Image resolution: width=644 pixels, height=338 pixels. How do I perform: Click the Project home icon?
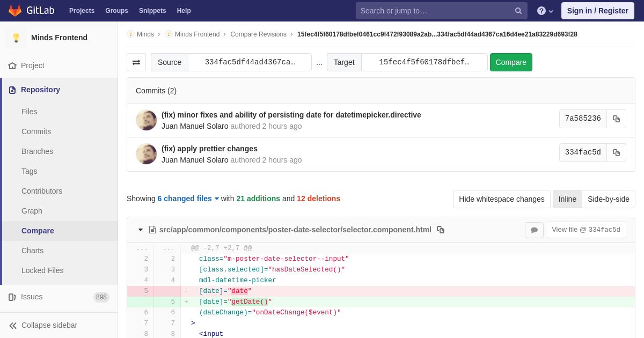(x=12, y=65)
